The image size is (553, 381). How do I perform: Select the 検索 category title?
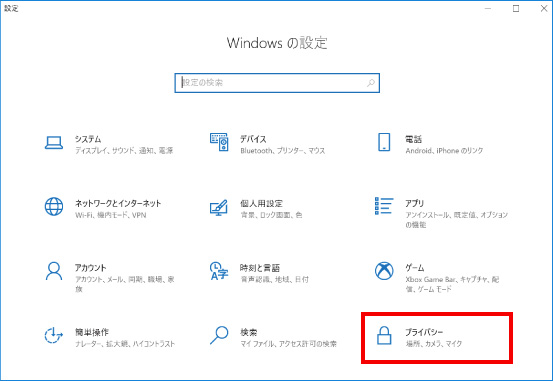(249, 332)
